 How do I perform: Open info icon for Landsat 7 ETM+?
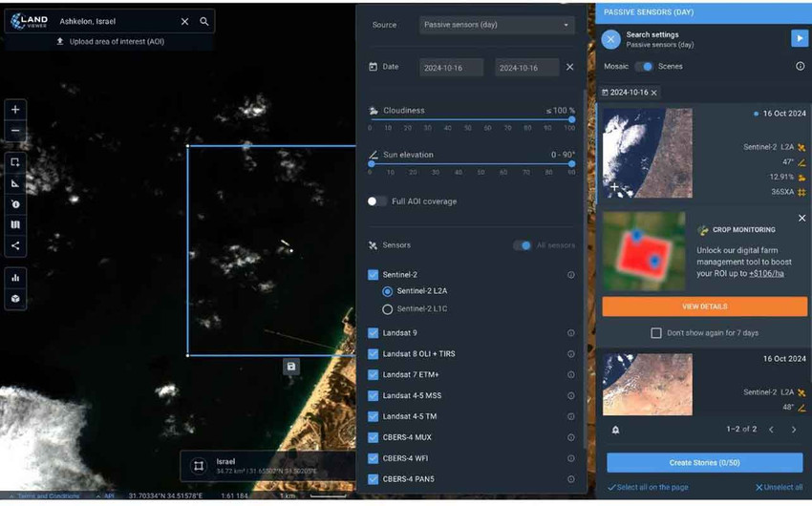click(x=570, y=374)
